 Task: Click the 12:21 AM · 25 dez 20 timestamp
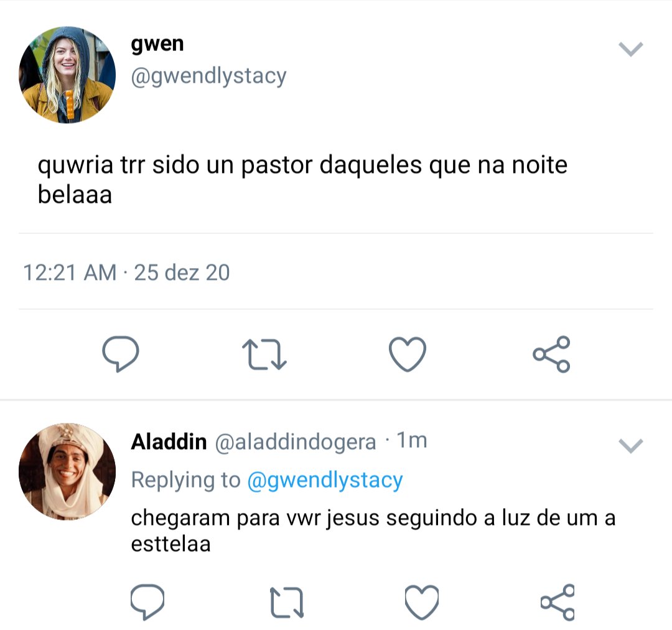click(126, 272)
